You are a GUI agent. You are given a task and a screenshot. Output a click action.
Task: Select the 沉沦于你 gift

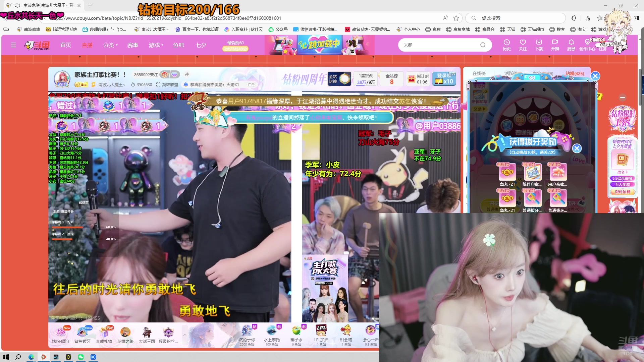(247, 335)
